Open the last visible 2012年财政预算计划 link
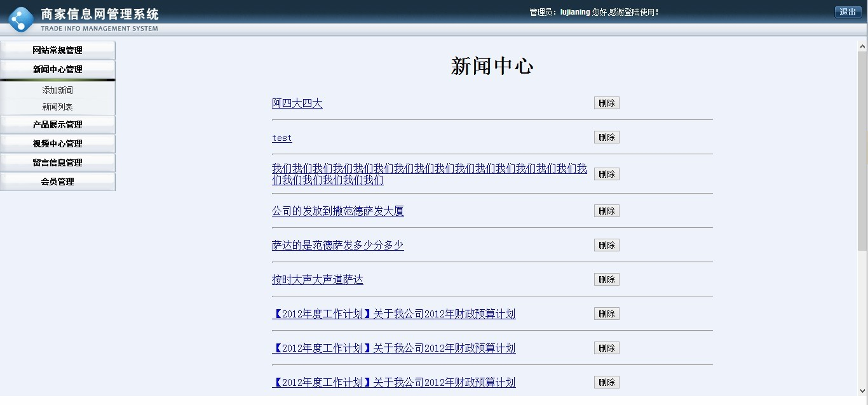 [x=394, y=382]
